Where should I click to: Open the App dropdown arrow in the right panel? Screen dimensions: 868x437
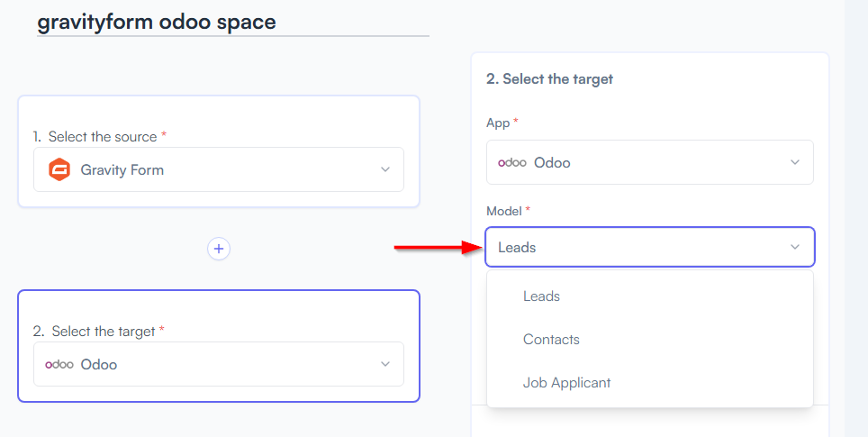click(x=795, y=162)
